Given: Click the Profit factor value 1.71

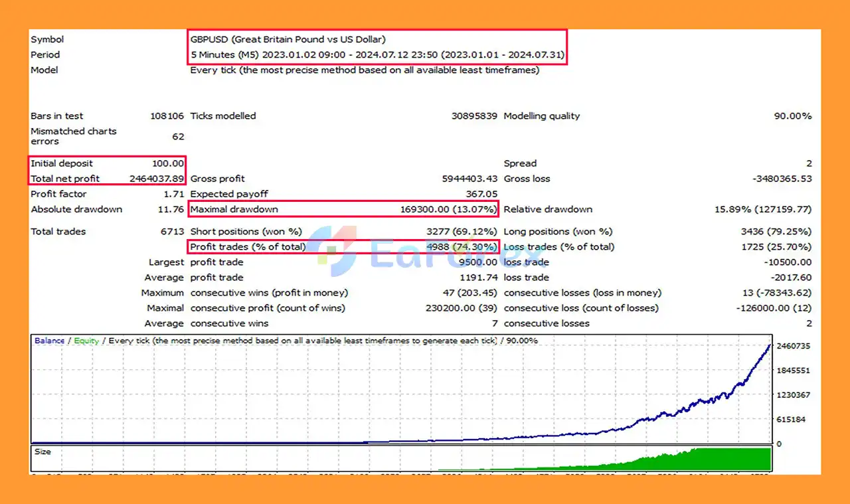Looking at the screenshot, I should click(x=173, y=194).
